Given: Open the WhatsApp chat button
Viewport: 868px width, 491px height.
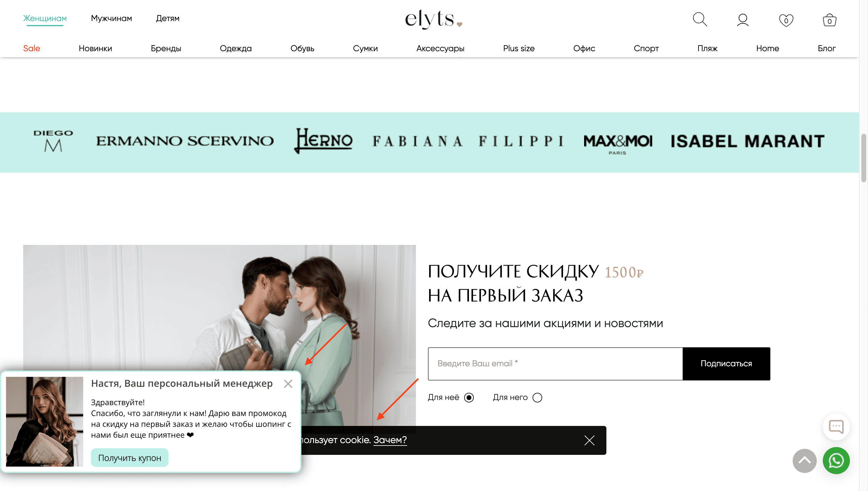Looking at the screenshot, I should click(836, 460).
